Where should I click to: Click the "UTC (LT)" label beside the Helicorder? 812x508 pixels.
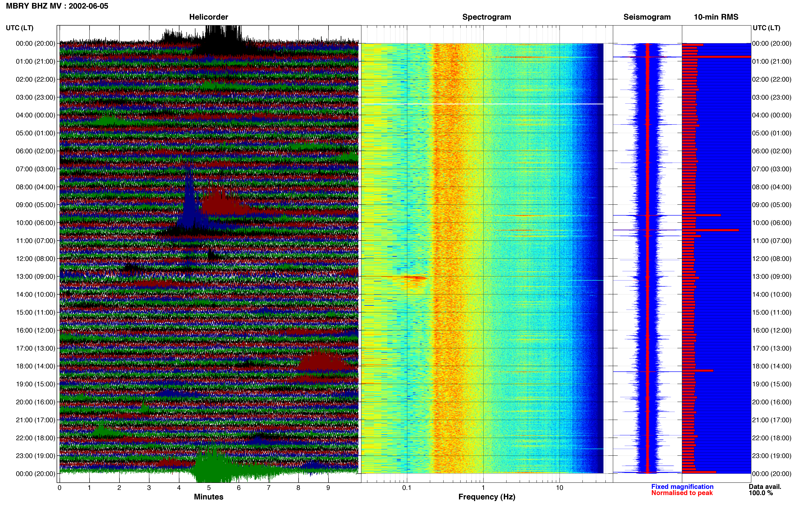(20, 28)
